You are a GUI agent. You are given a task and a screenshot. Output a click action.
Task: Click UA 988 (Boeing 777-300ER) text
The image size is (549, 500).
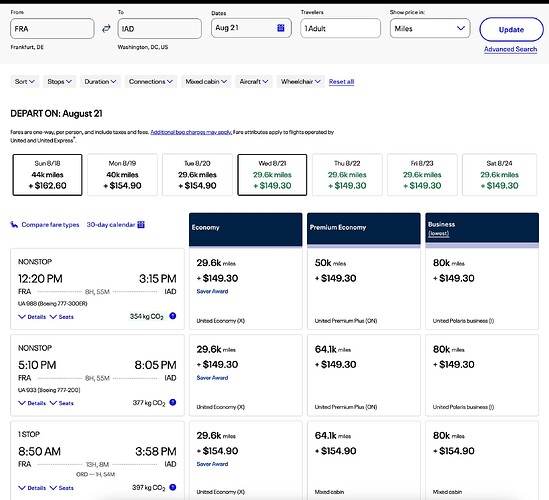[x=53, y=304]
